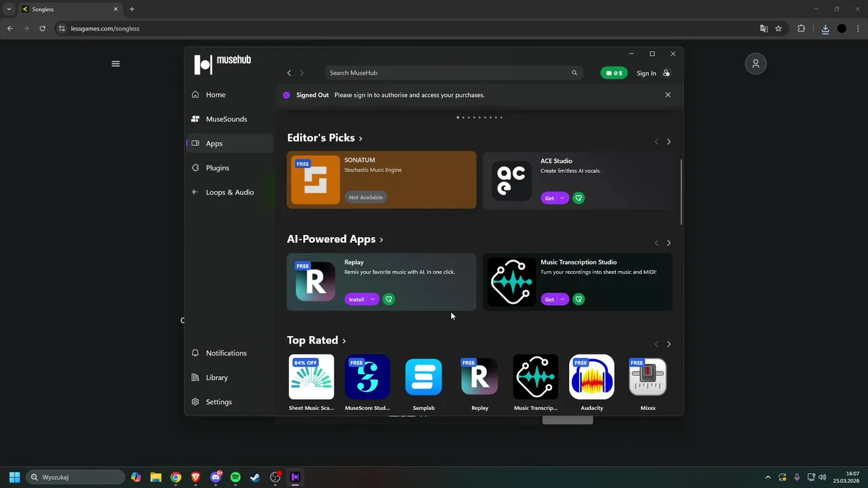Open Music Transcription Studio card icon
The image size is (868, 488).
tap(511, 281)
